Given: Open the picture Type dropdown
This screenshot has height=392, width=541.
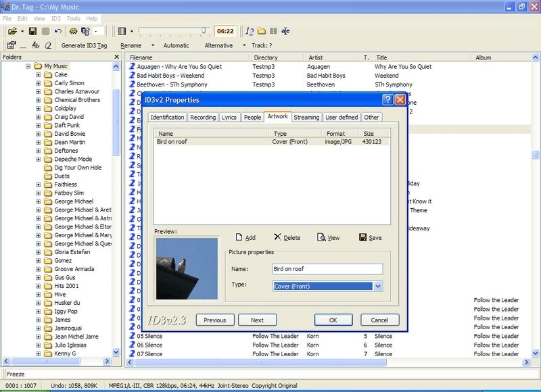Looking at the screenshot, I should (x=378, y=286).
